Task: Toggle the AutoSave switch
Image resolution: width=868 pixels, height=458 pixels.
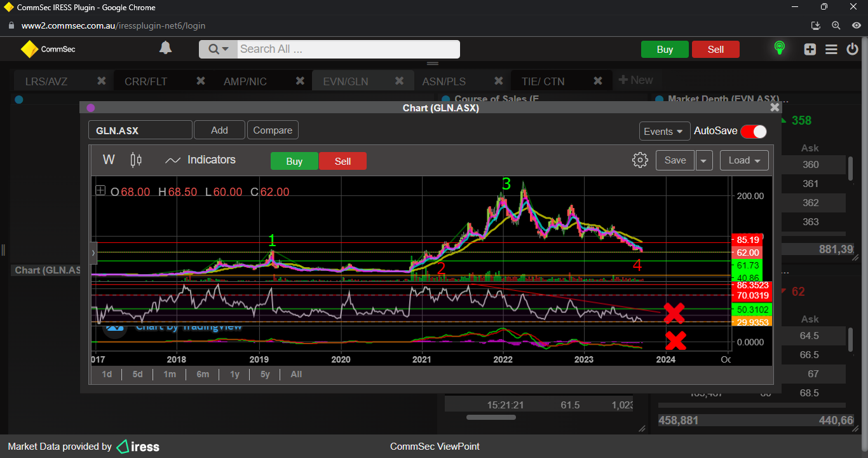Action: click(x=753, y=131)
